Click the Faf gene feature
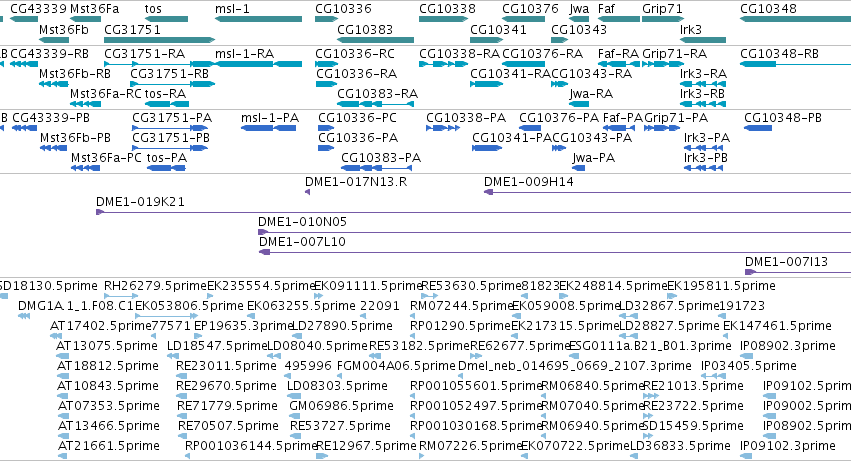851x461 pixels. pos(619,19)
